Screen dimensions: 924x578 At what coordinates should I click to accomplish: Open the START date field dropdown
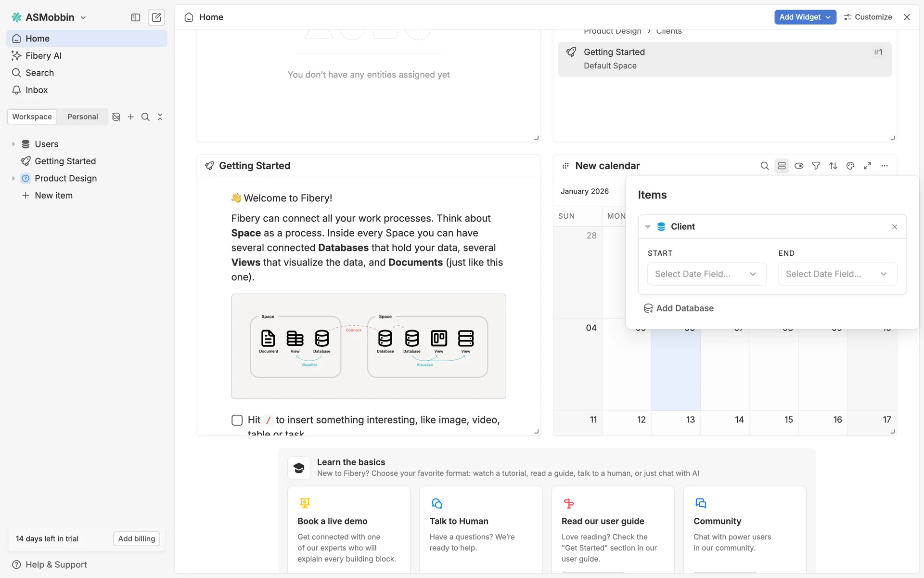706,274
